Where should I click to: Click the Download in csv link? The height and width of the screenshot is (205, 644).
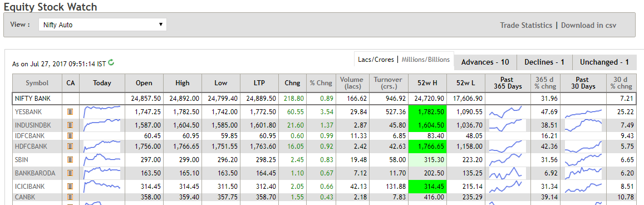(x=588, y=25)
